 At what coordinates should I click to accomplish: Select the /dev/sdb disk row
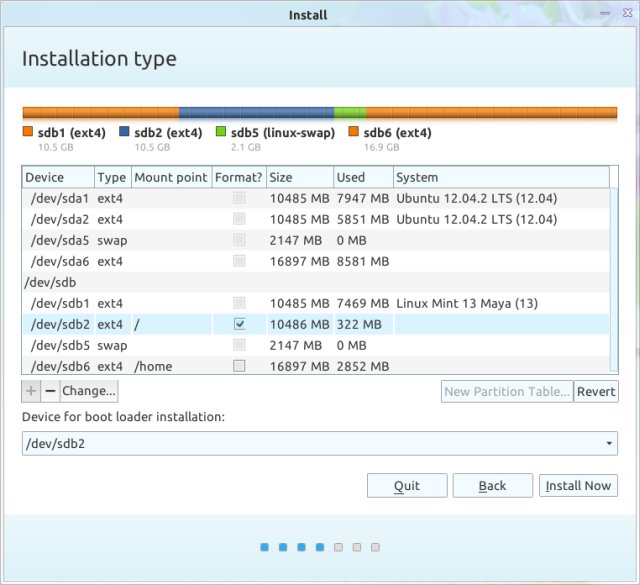pos(316,282)
